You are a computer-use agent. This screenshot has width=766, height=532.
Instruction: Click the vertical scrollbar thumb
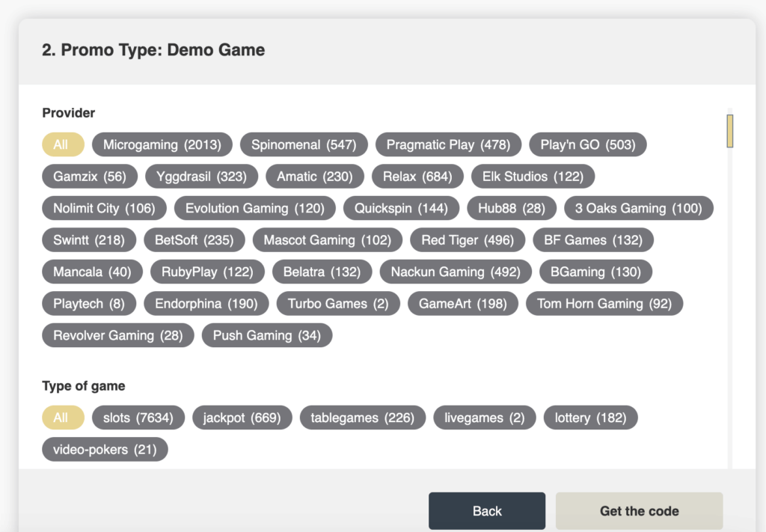(x=729, y=131)
